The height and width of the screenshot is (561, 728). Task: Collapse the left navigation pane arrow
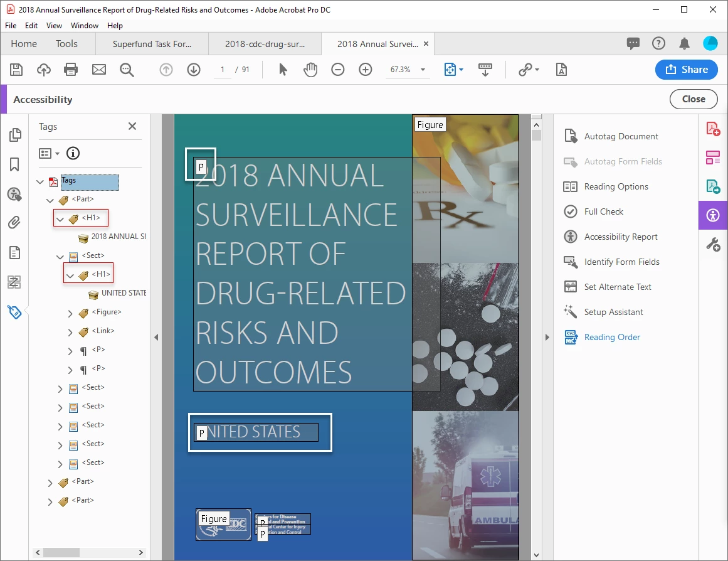coord(156,338)
